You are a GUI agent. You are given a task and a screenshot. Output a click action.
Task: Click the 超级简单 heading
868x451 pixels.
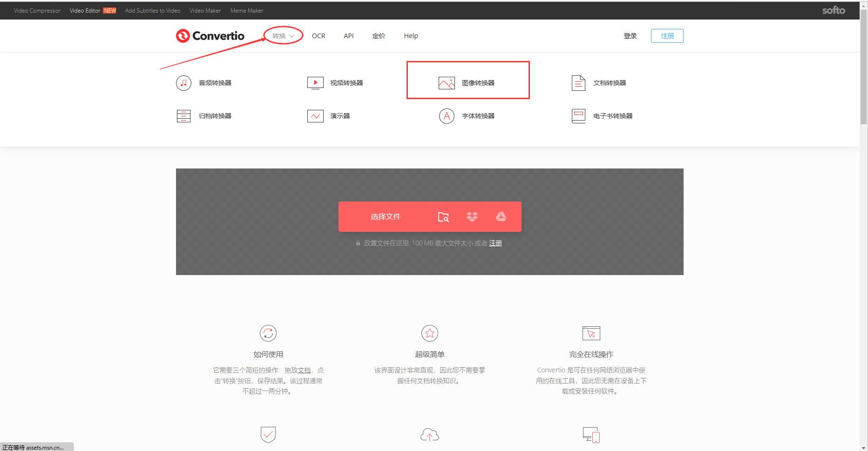tap(430, 354)
